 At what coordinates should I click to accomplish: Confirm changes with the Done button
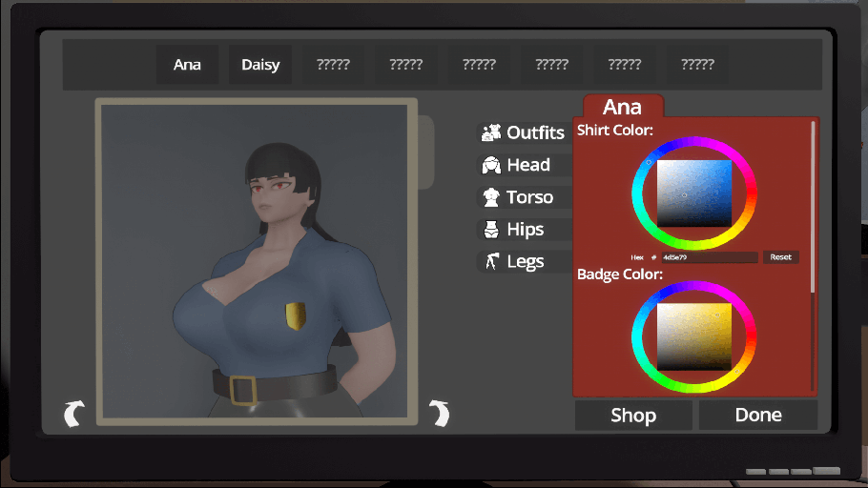758,415
